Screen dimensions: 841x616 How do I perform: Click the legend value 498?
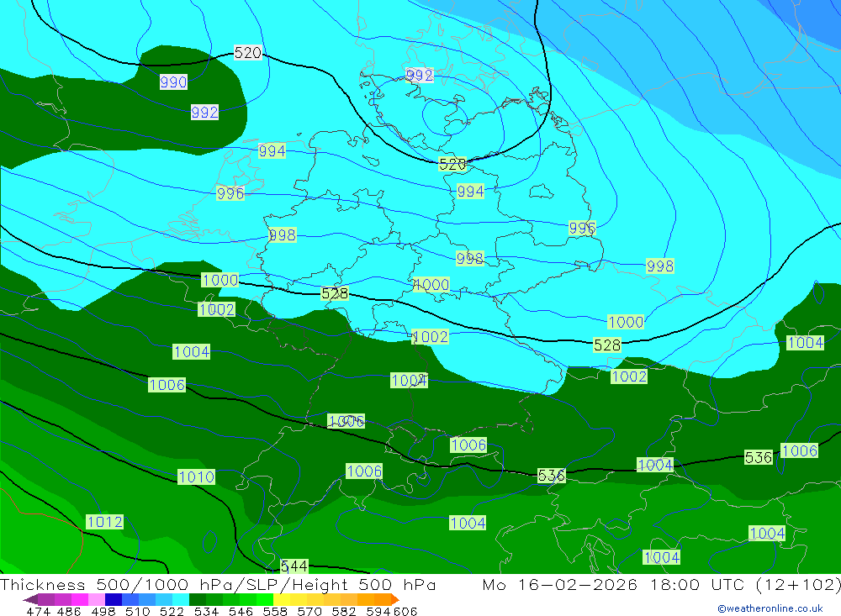click(x=103, y=611)
